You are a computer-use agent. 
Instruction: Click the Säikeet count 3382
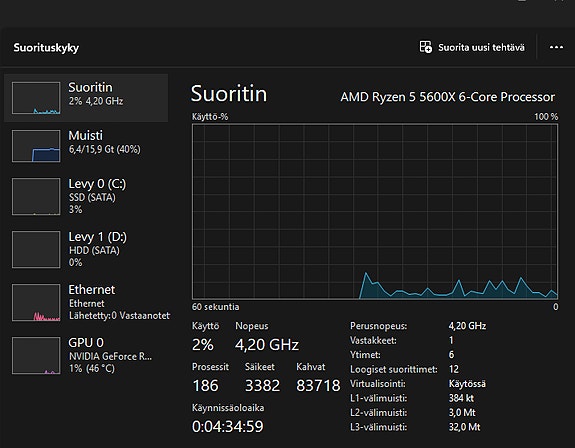[x=262, y=385]
